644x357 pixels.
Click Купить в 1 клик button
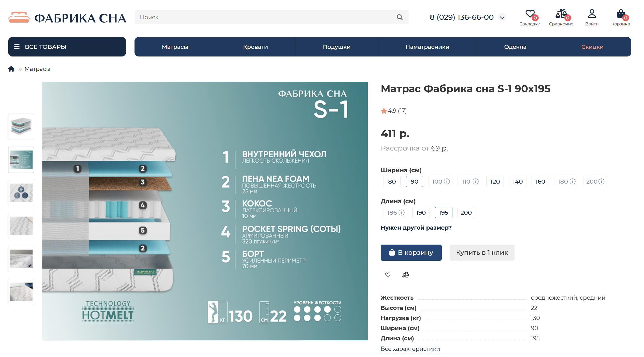click(x=482, y=252)
